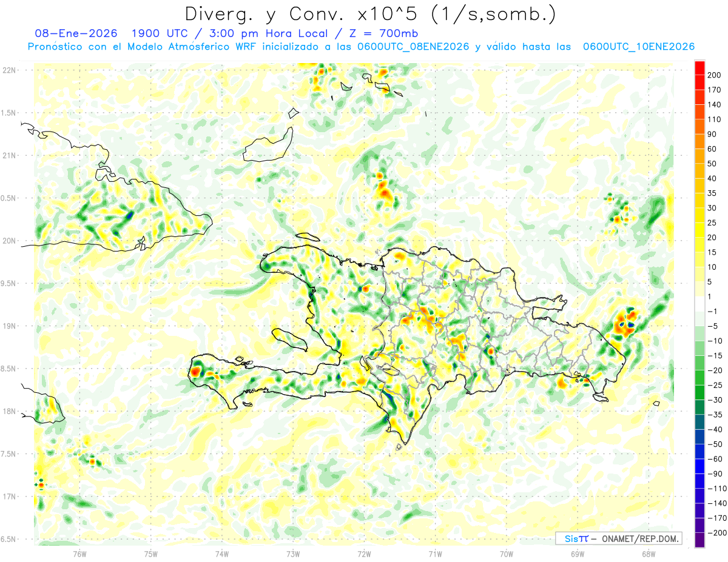
Task: Click the color scale label '20'
Action: coord(712,238)
